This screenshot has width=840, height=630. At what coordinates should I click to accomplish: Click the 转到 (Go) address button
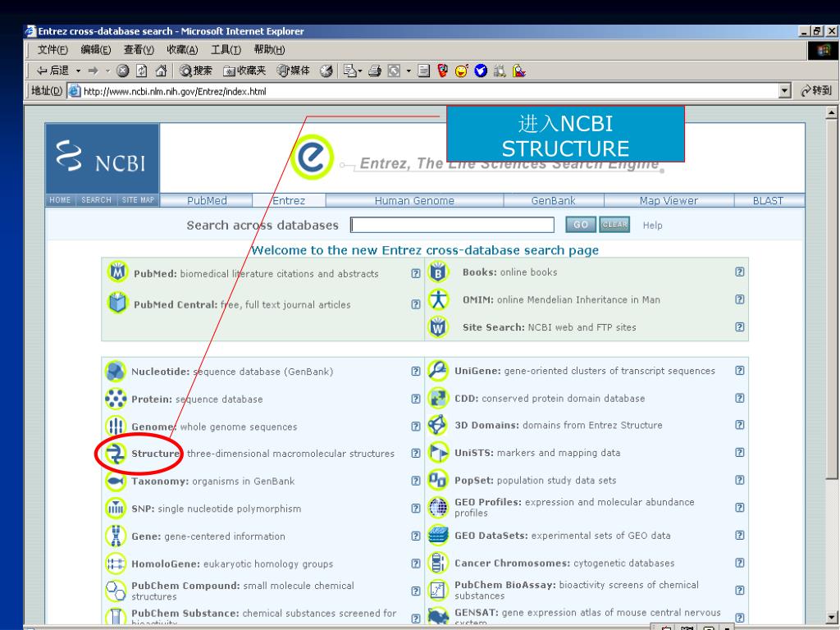click(816, 91)
